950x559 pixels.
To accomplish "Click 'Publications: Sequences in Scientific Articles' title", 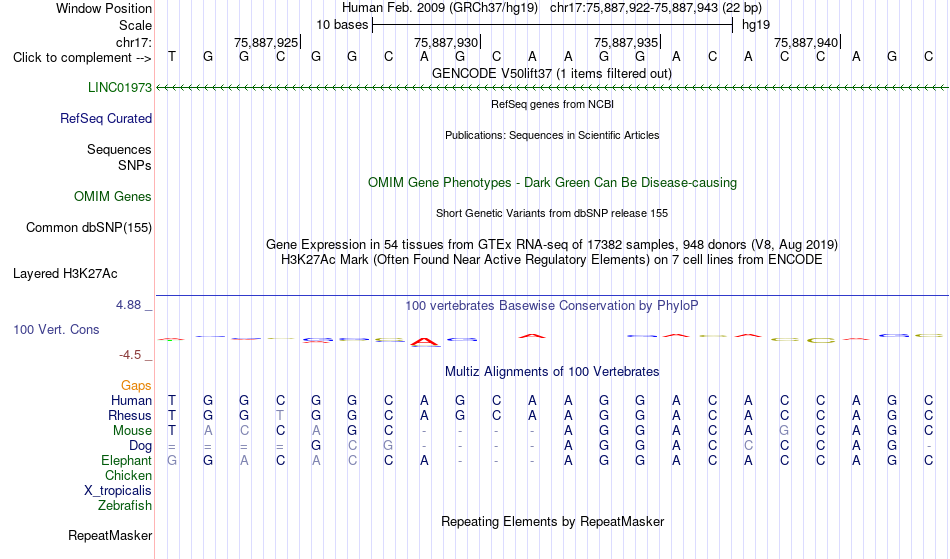I will point(552,135).
